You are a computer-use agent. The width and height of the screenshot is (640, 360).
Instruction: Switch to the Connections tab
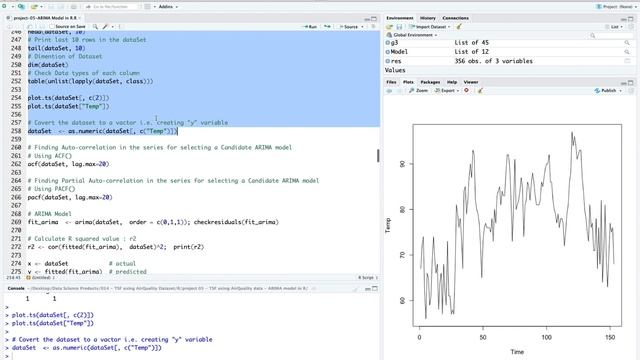456,18
